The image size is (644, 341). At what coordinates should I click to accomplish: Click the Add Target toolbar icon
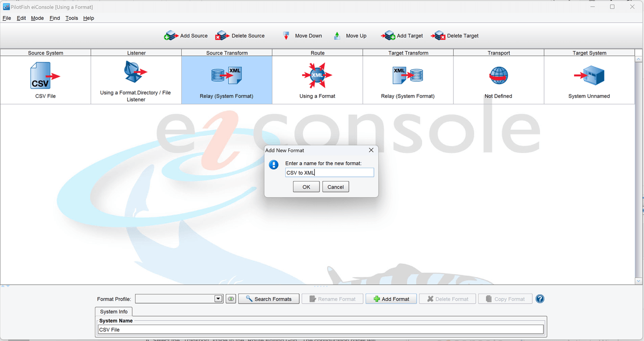pyautogui.click(x=388, y=36)
